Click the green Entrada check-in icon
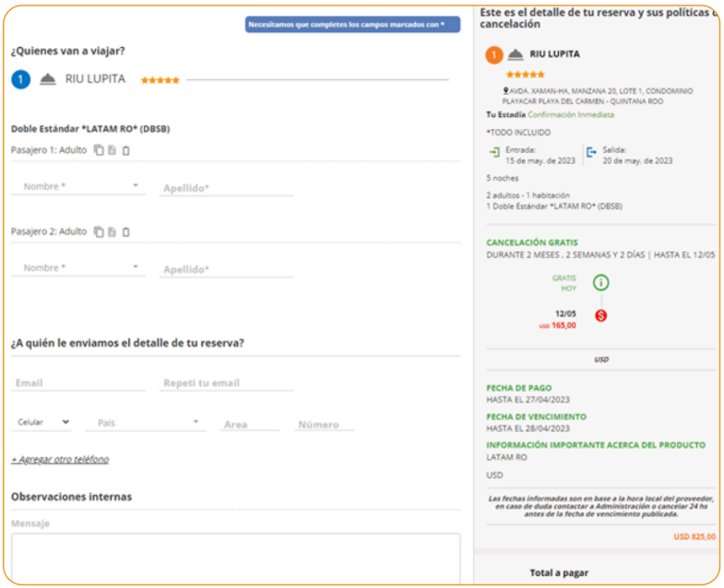 pos(494,153)
